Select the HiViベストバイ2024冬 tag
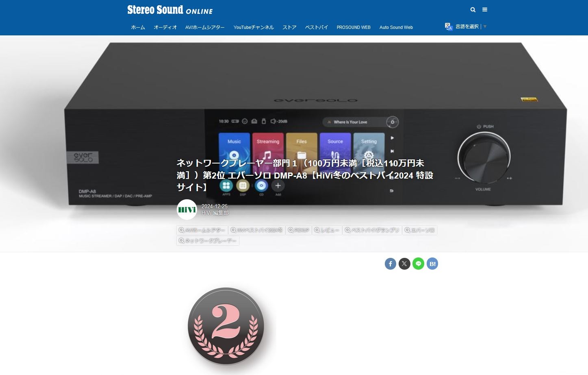The height and width of the screenshot is (375, 588). pyautogui.click(x=257, y=230)
